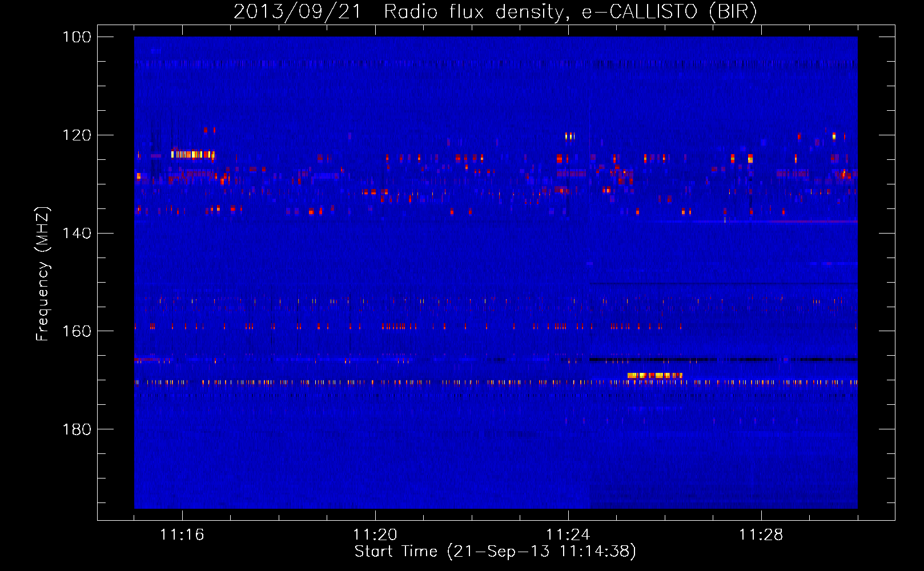Click the 100 frequency tick label
Screen dimensions: 924x571
[x=77, y=37]
